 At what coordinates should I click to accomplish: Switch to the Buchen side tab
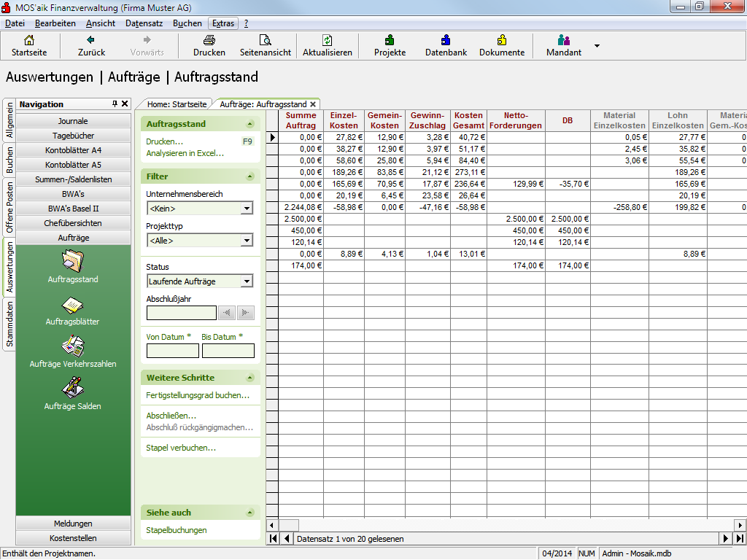point(9,160)
